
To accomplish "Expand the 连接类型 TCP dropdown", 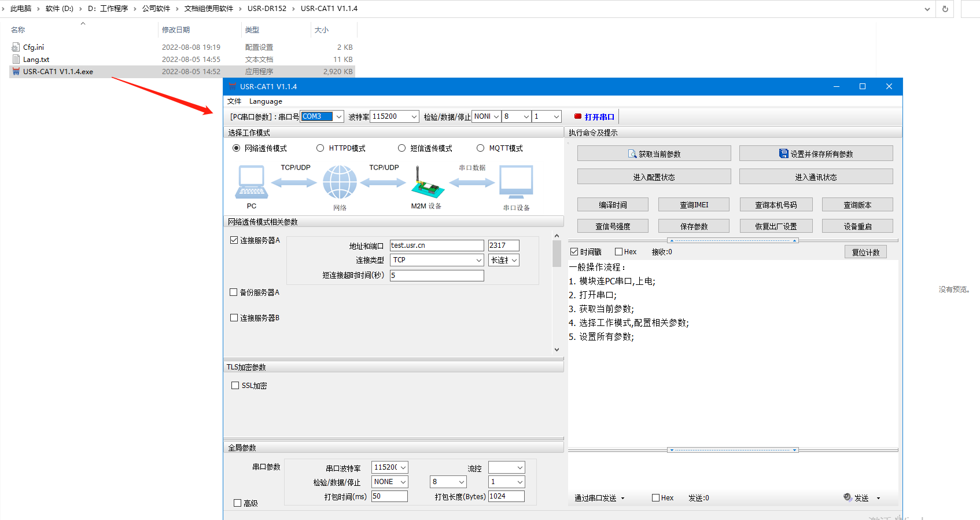I will pyautogui.click(x=478, y=260).
